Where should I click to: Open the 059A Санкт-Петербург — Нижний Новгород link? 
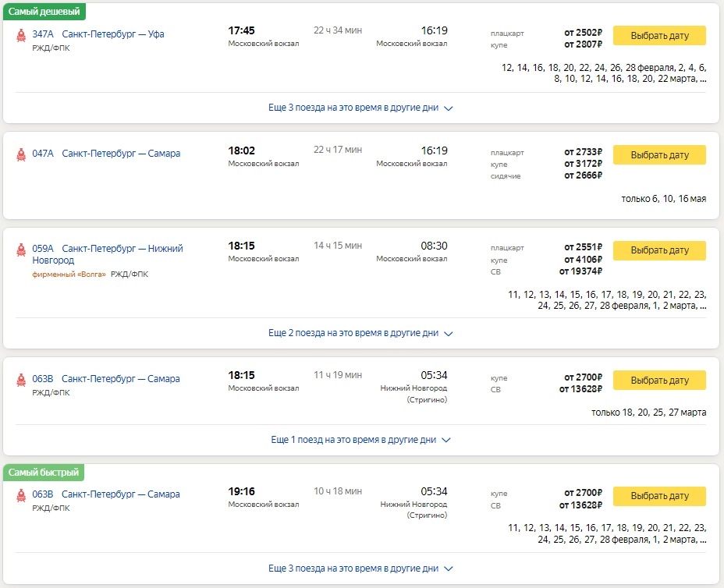tap(107, 254)
